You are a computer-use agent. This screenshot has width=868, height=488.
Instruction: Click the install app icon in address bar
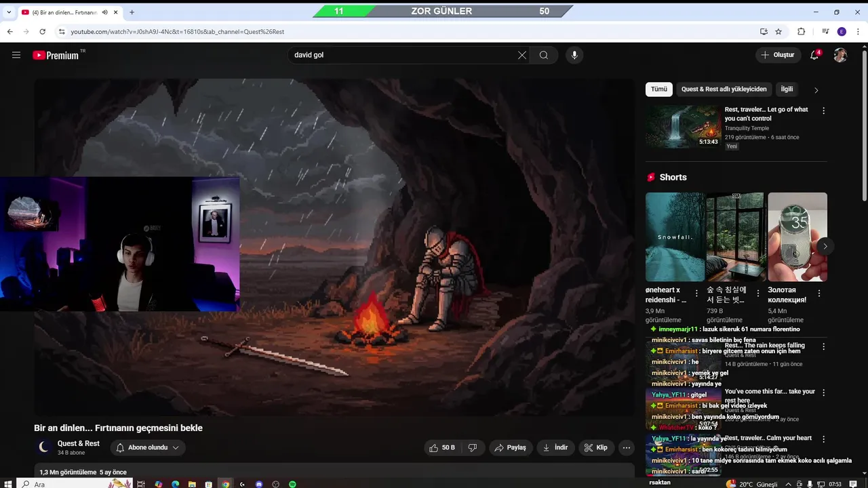pos(764,31)
